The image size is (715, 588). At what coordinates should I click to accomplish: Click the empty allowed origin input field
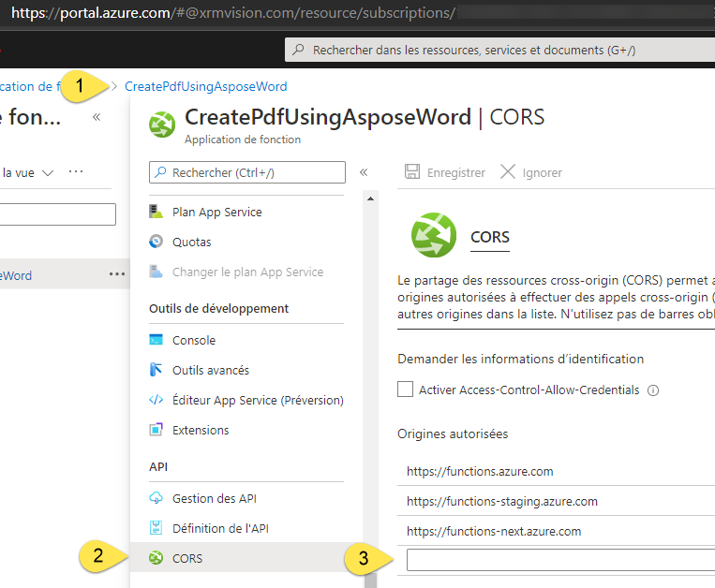coord(560,560)
